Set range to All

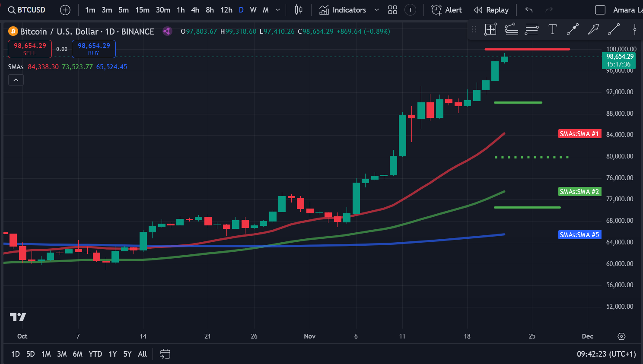142,354
